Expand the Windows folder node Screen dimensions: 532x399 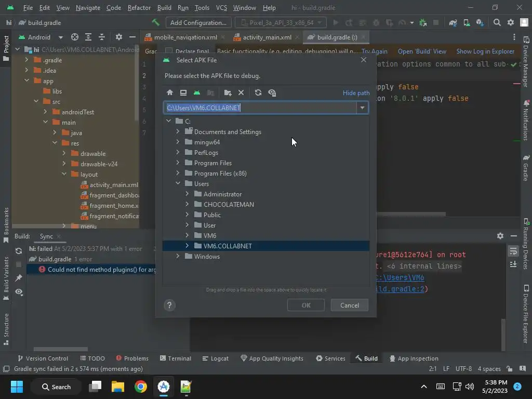[x=178, y=256]
